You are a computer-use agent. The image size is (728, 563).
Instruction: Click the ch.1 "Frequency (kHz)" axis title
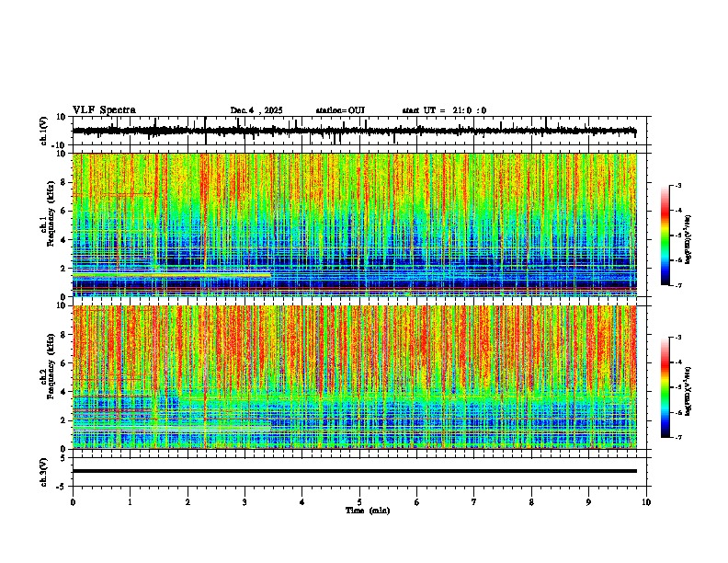click(51, 214)
